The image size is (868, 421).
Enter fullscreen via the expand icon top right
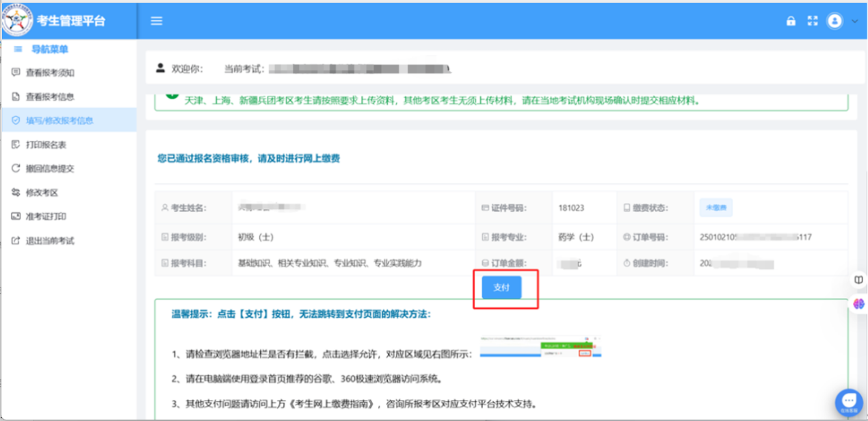pyautogui.click(x=812, y=21)
